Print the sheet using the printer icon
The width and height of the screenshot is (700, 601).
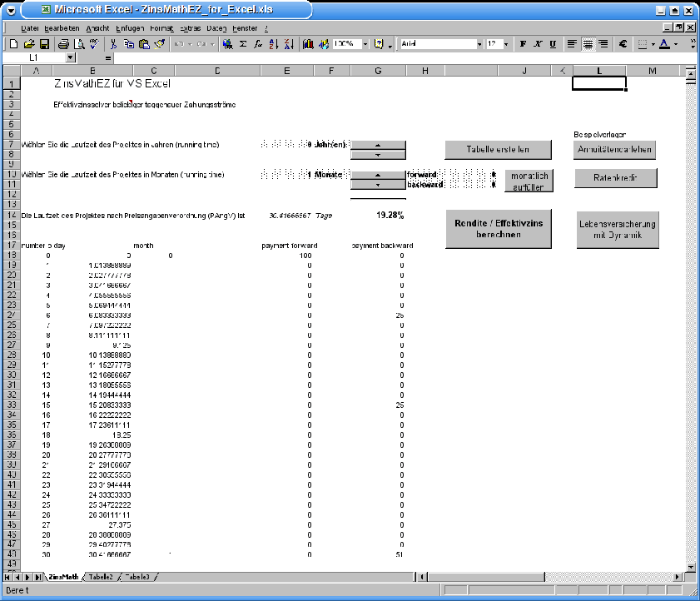coord(64,44)
